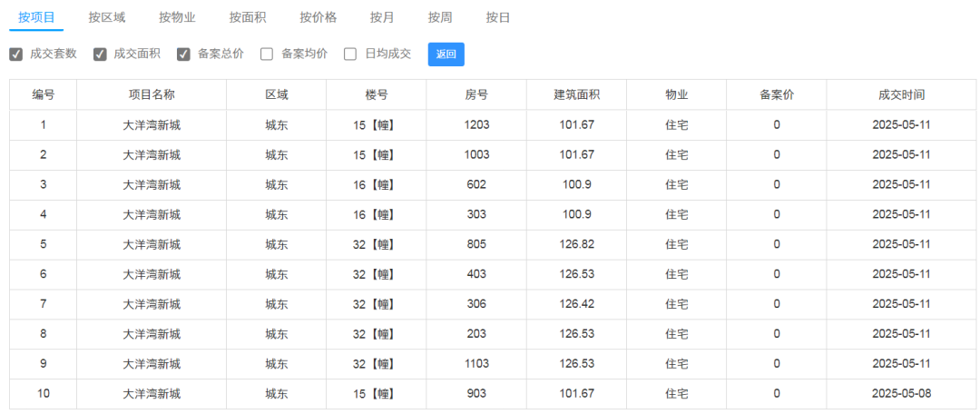Viewport: 980px width, 414px height.
Task: Select the 按面积 tab
Action: click(248, 17)
